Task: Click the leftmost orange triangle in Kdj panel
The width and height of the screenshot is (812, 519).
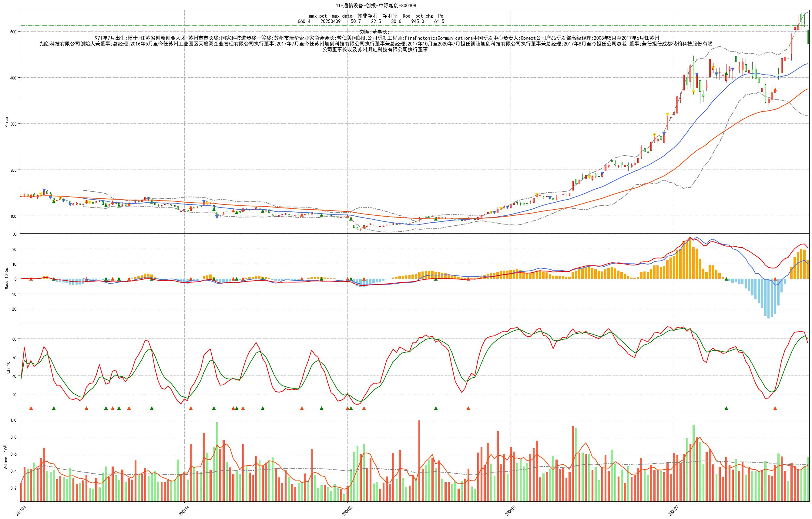Action: click(x=31, y=408)
